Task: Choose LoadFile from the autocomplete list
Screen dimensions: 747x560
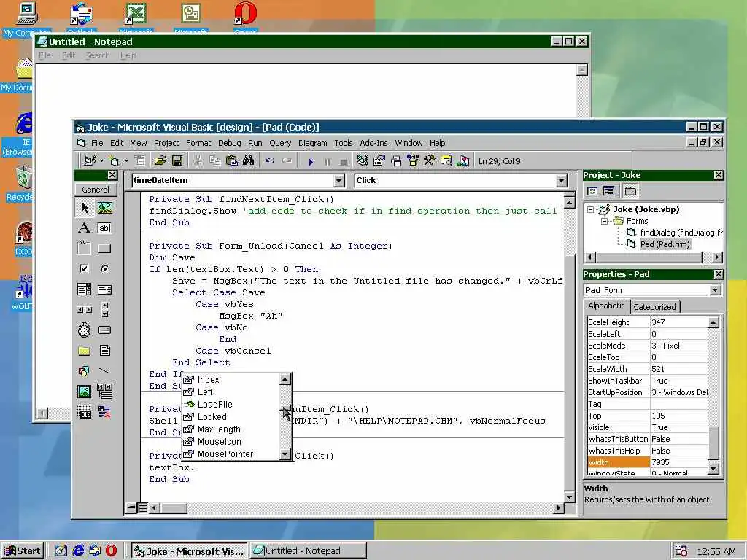Action: pos(231,404)
